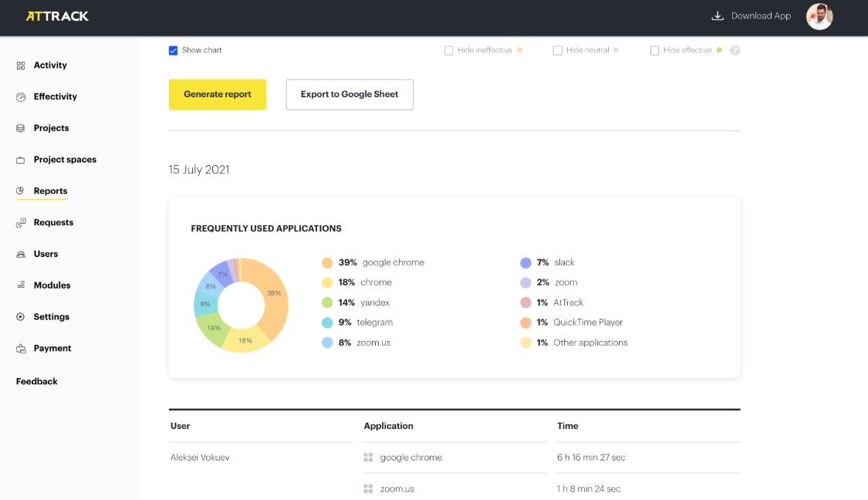Click the Generate report button
Screen dimensions: 868x500
pyautogui.click(x=218, y=95)
